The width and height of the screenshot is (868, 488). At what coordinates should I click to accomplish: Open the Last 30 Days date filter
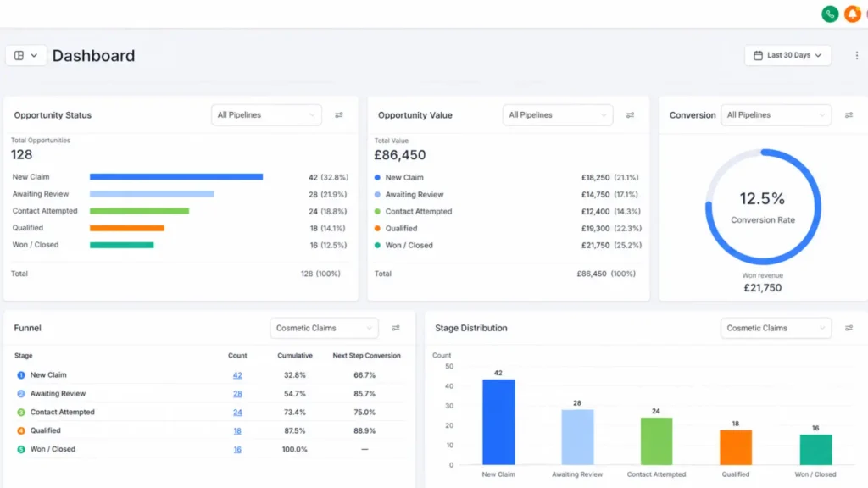pos(787,55)
